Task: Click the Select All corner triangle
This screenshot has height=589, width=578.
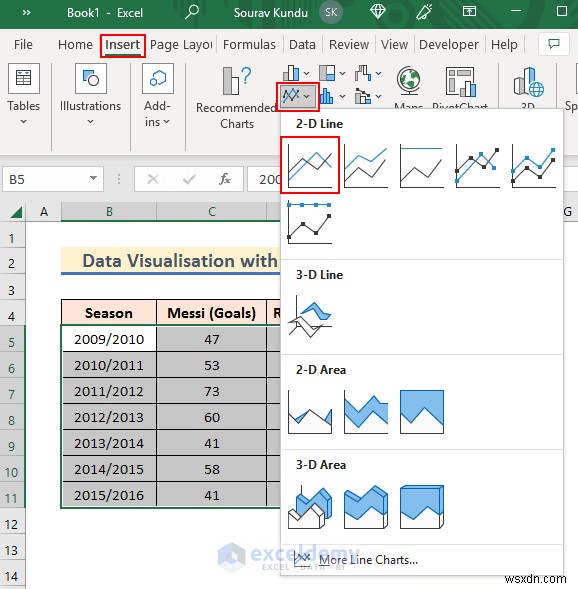Action: pyautogui.click(x=16, y=212)
